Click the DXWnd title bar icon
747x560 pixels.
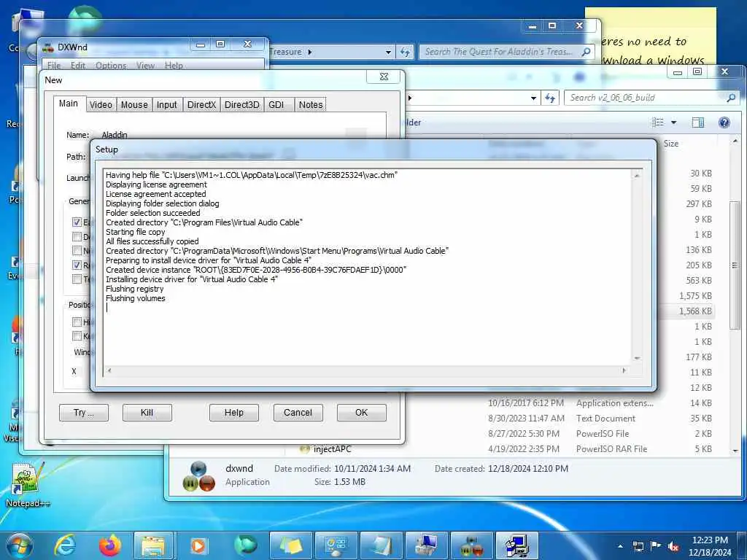coord(48,47)
